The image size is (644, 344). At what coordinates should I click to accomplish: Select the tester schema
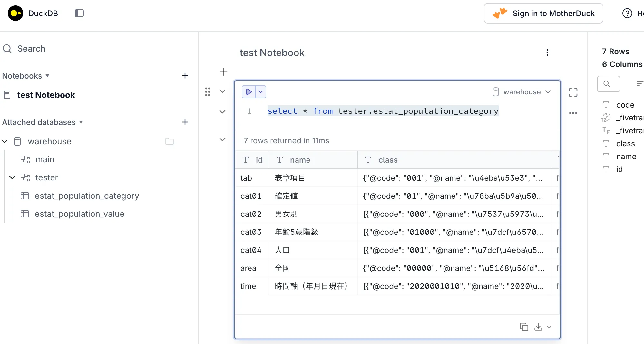tap(46, 177)
